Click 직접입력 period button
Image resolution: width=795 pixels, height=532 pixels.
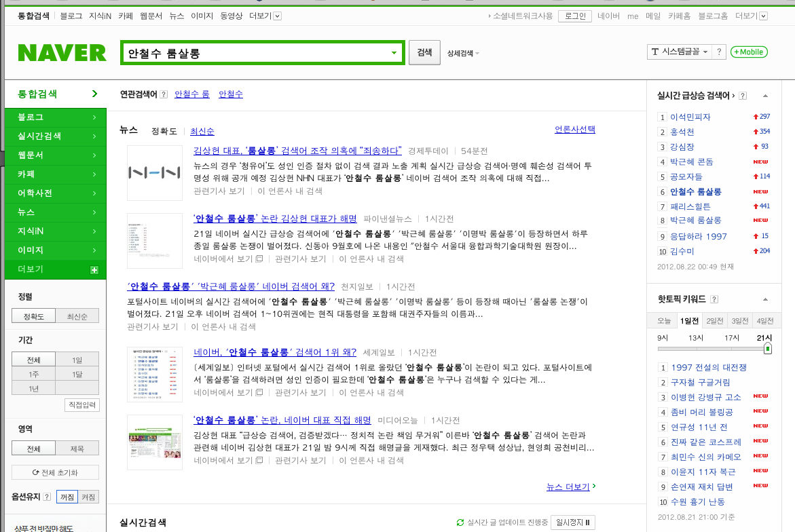tap(82, 405)
